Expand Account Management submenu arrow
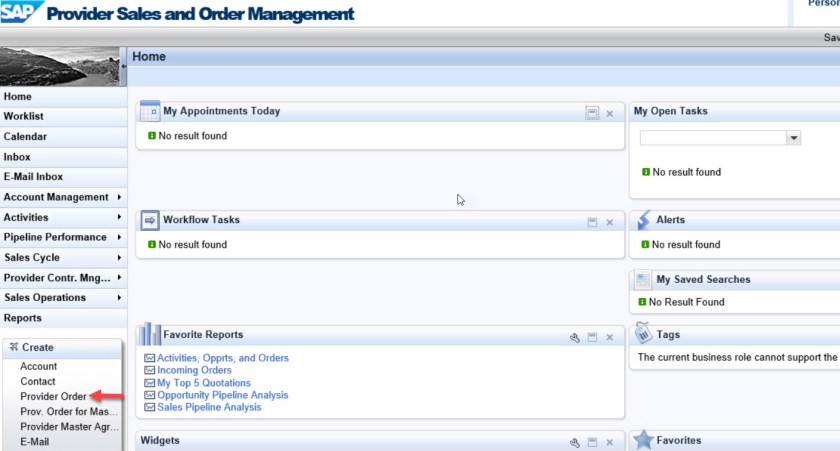 click(x=119, y=197)
